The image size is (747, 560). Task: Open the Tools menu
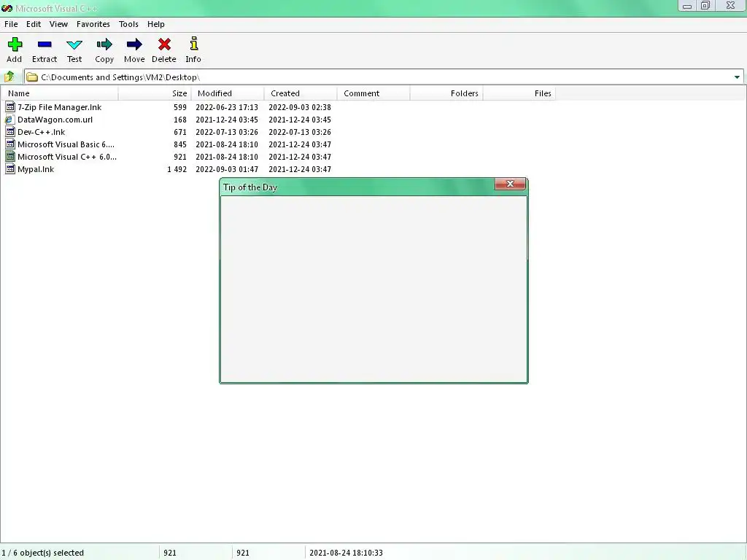click(x=128, y=24)
